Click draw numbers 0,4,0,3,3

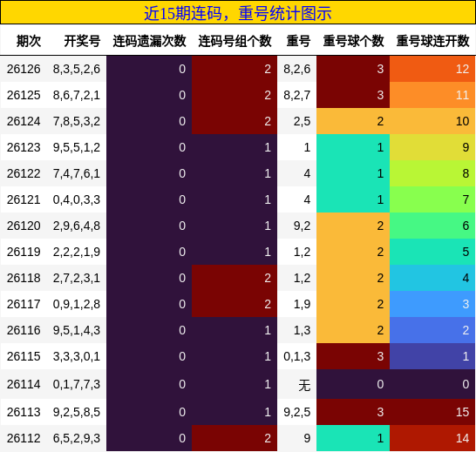[x=77, y=199]
